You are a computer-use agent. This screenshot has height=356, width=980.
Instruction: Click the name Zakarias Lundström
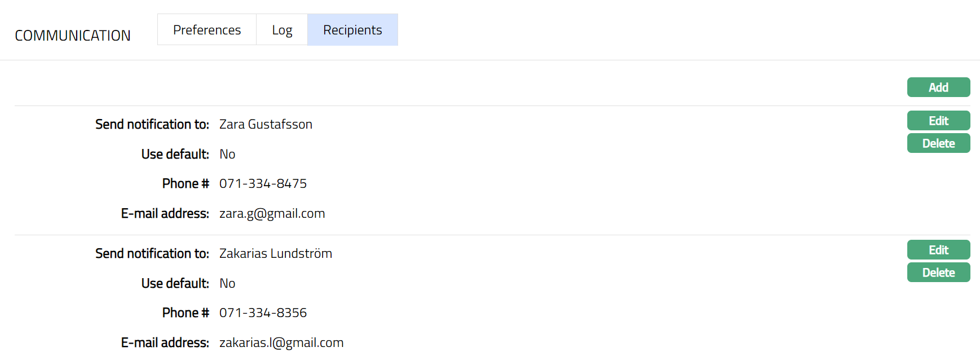[x=275, y=253]
